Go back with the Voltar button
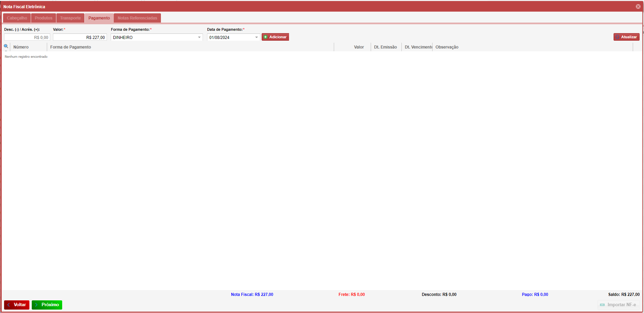 pos(17,305)
